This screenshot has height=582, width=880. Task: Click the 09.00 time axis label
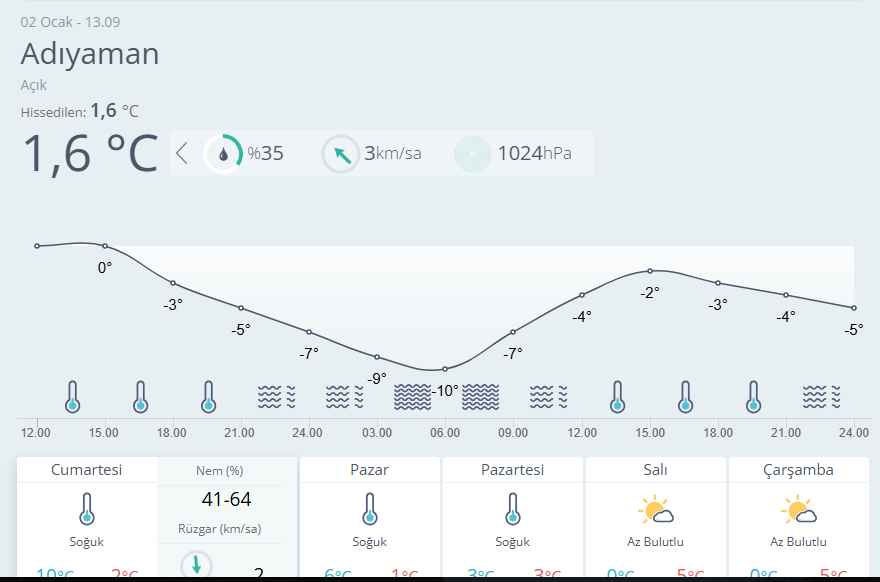513,433
